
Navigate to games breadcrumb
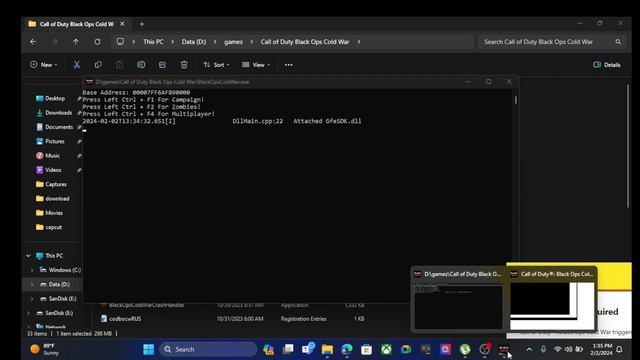233,42
